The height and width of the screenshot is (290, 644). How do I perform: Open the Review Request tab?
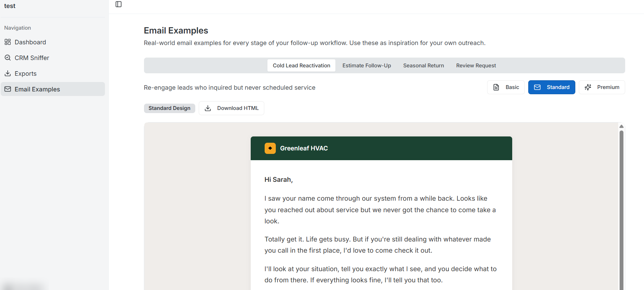pos(476,65)
